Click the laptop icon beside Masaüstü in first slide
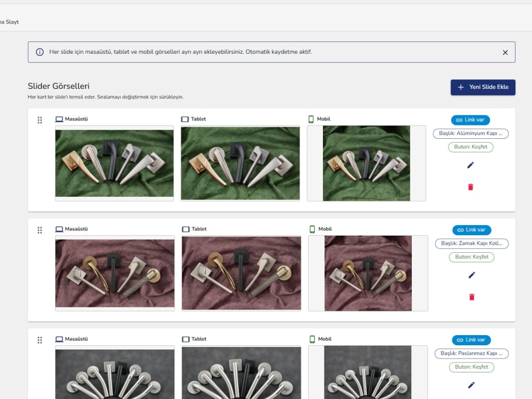This screenshot has height=399, width=532. tap(59, 119)
